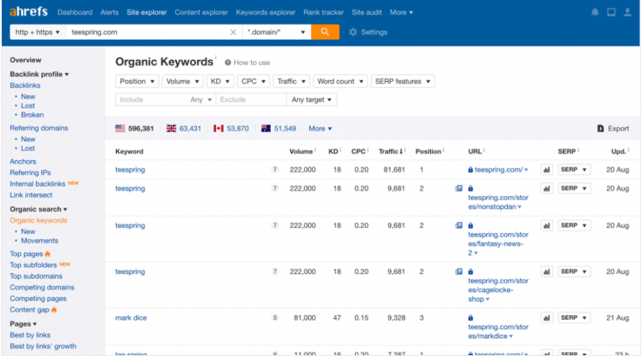Open Settings gear next to search
The image size is (644, 357).
click(369, 32)
